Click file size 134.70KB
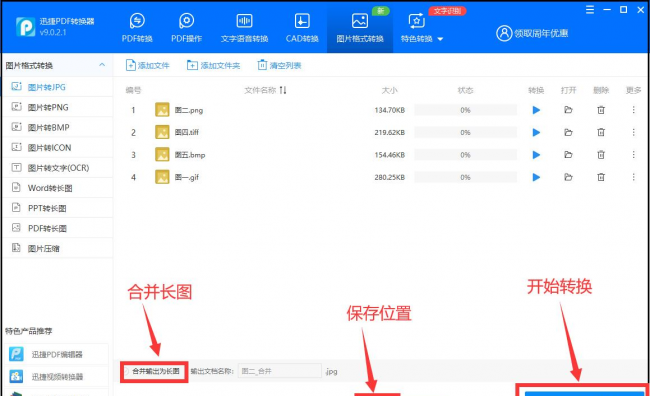Viewport: 650px width, 396px height. coord(390,110)
